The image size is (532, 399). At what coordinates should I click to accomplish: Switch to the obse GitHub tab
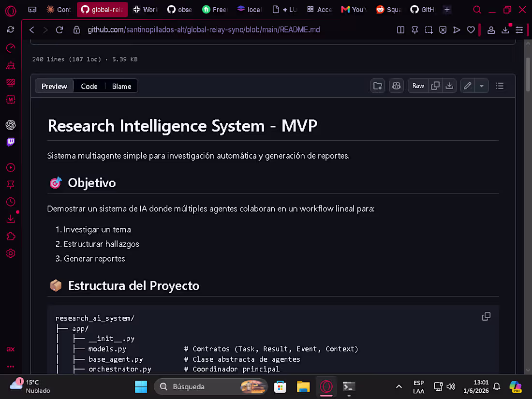click(179, 10)
